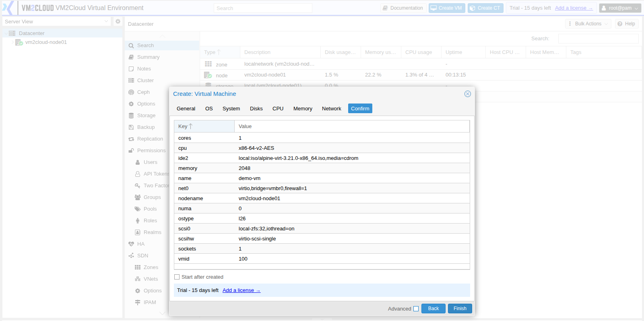
Task: Open the Server View gear settings
Action: tap(118, 21)
